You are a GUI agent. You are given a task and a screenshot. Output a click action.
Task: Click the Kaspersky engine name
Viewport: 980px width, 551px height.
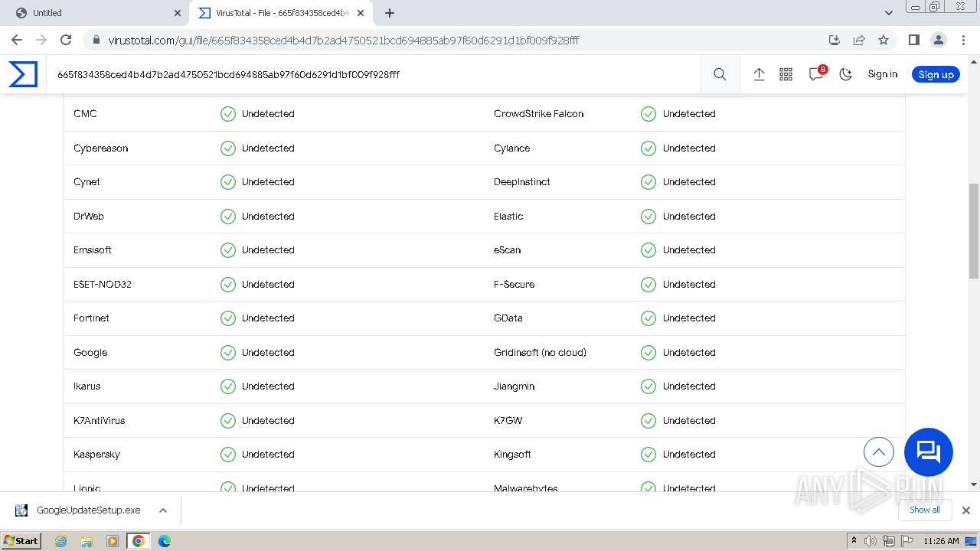[x=97, y=455]
